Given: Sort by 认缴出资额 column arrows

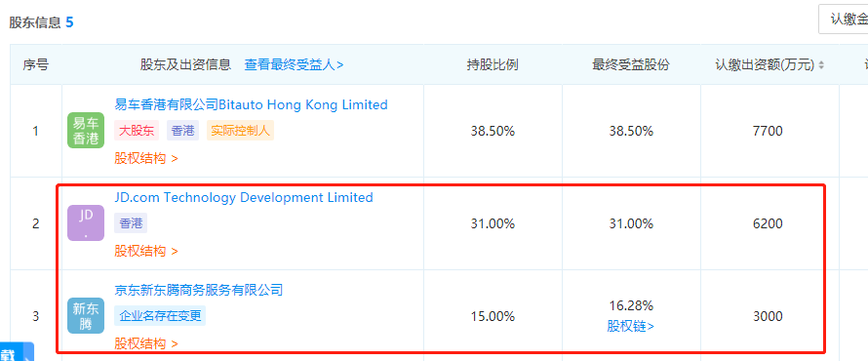Looking at the screenshot, I should tap(821, 65).
